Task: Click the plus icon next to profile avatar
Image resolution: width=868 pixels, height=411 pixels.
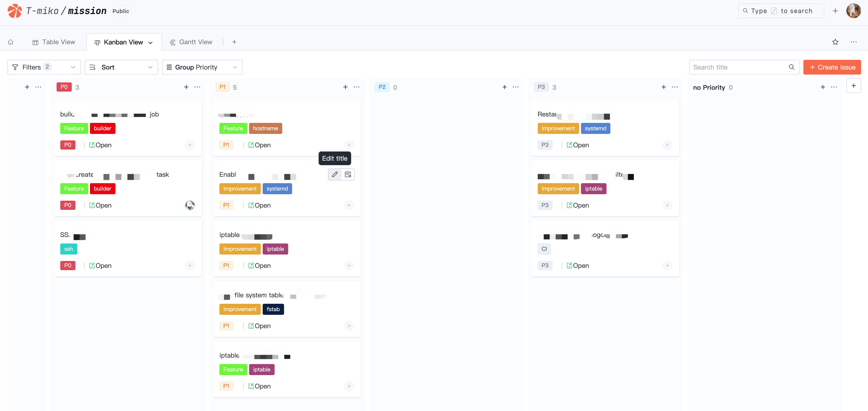Action: click(835, 11)
